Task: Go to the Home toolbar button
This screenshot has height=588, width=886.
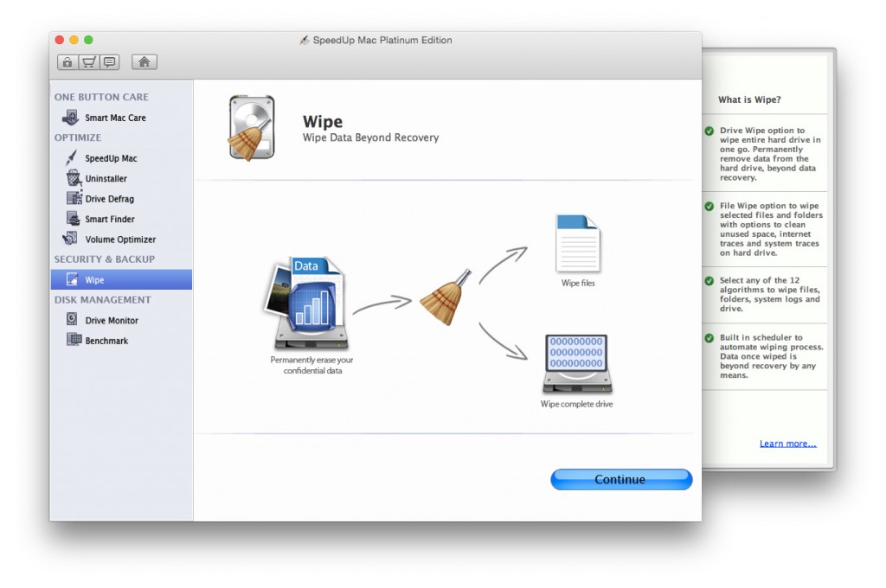Action: pos(144,62)
